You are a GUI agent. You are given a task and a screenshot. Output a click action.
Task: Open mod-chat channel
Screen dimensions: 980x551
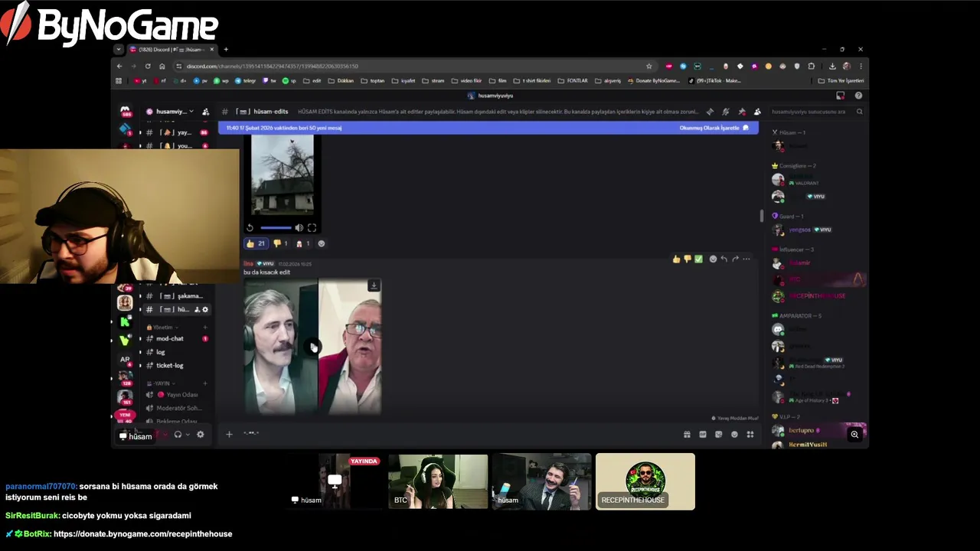(x=170, y=338)
